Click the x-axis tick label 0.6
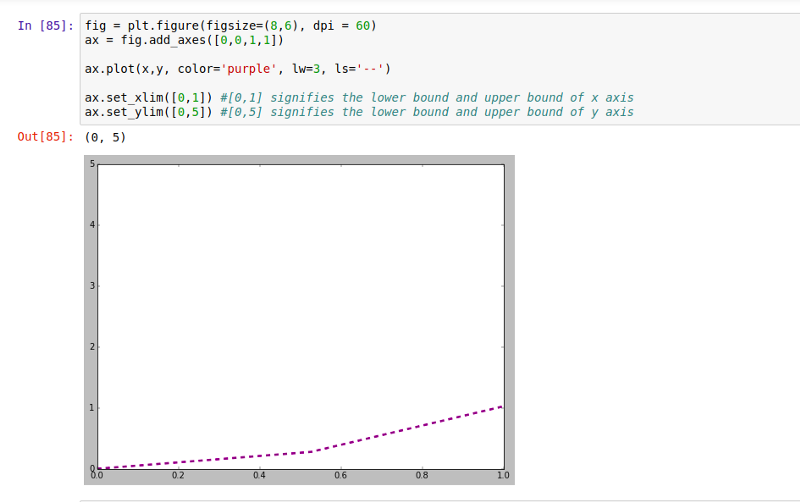Screen dimensions: 800x502 pos(340,475)
